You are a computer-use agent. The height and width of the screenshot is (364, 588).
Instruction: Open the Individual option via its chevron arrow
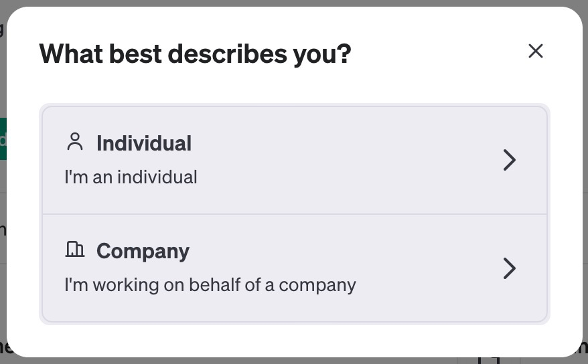pos(509,161)
